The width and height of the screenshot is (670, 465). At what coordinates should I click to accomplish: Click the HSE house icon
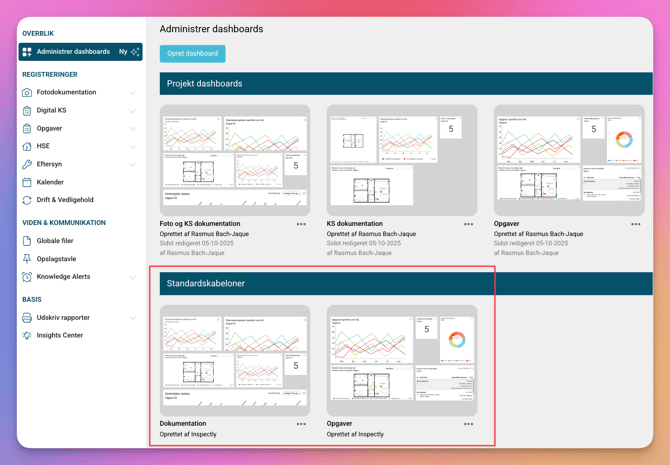pos(27,147)
